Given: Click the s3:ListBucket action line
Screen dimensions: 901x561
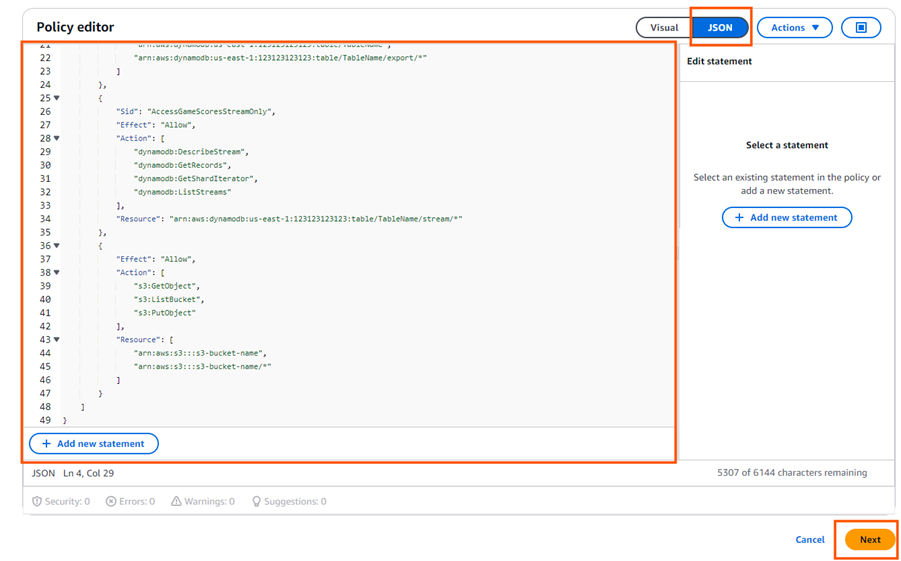Looking at the screenshot, I should 169,299.
